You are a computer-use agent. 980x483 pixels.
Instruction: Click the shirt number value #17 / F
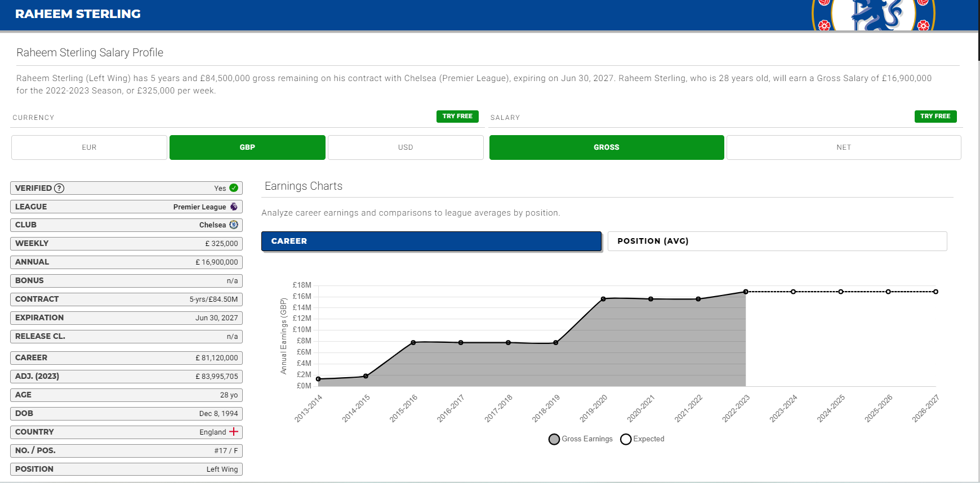tap(226, 450)
